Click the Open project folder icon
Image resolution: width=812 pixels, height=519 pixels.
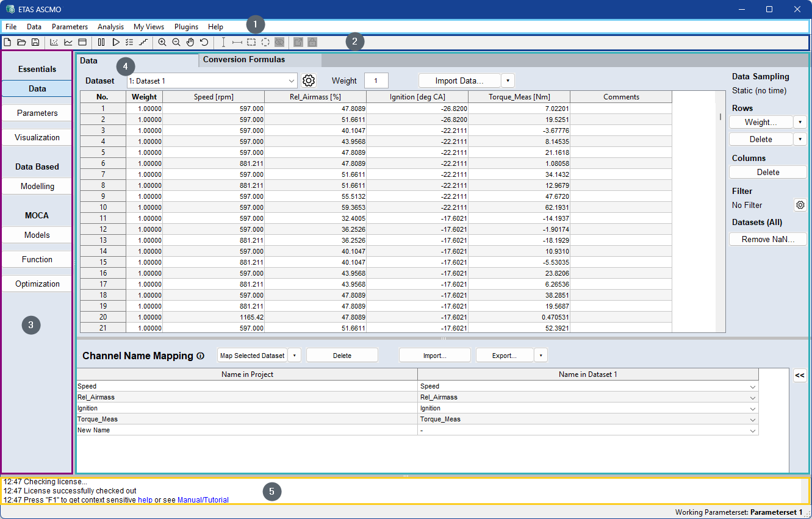pos(21,42)
